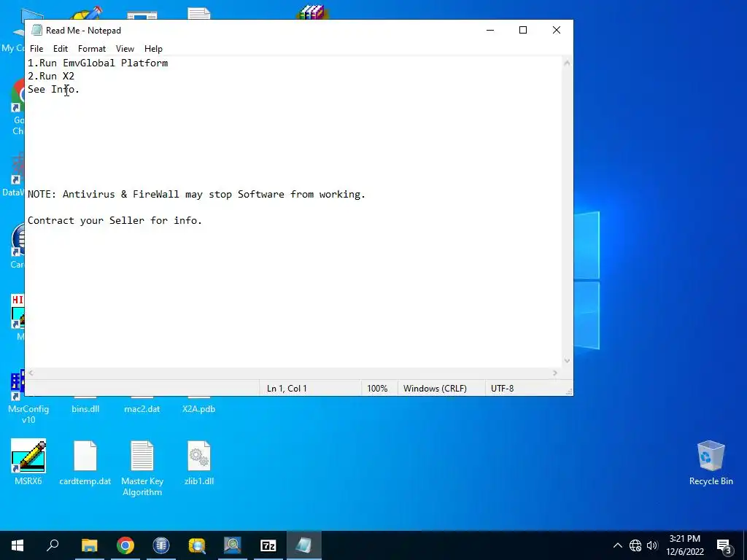Viewport: 747px width, 560px height.
Task: Select the Google Chrome desktop shortcut
Action: tap(18, 107)
